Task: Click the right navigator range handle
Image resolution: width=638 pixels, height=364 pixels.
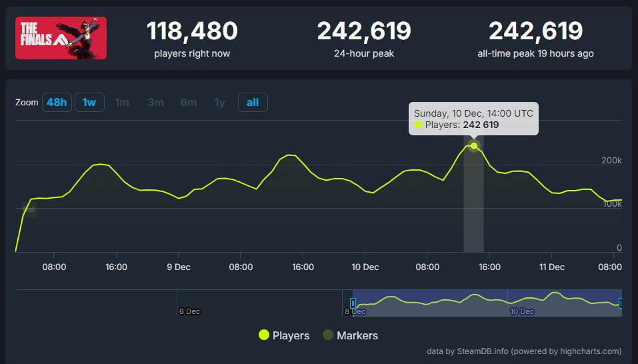Action: pyautogui.click(x=621, y=303)
